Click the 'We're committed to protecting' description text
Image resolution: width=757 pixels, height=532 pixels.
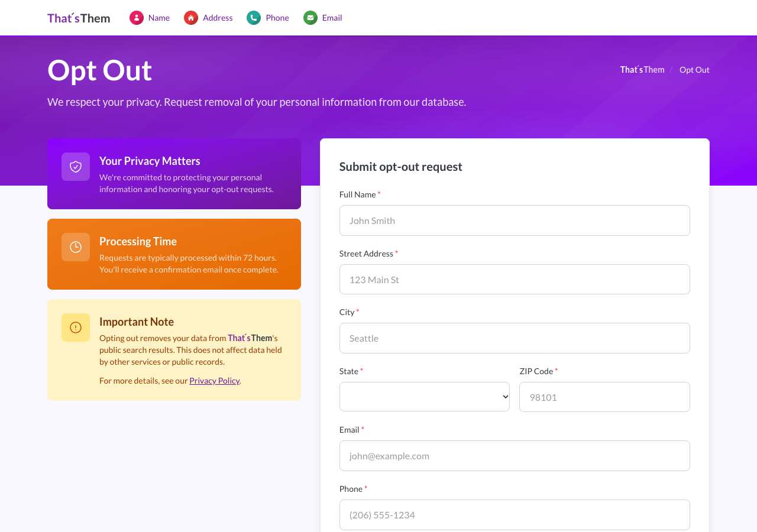[x=186, y=183]
